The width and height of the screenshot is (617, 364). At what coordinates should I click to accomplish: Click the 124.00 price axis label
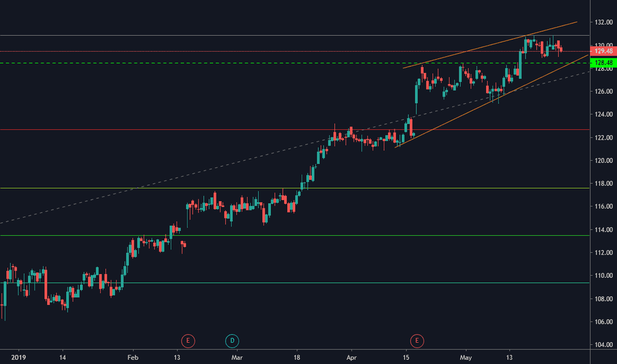pyautogui.click(x=604, y=114)
